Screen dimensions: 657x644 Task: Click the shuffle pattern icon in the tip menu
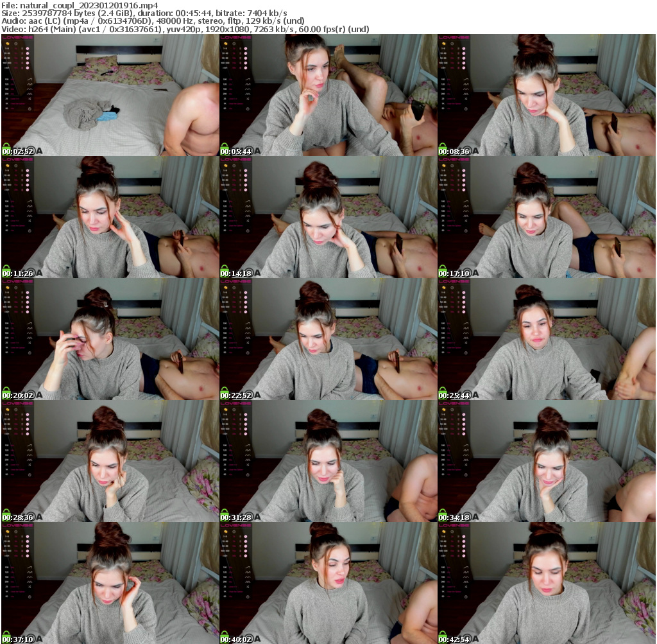pos(29,98)
